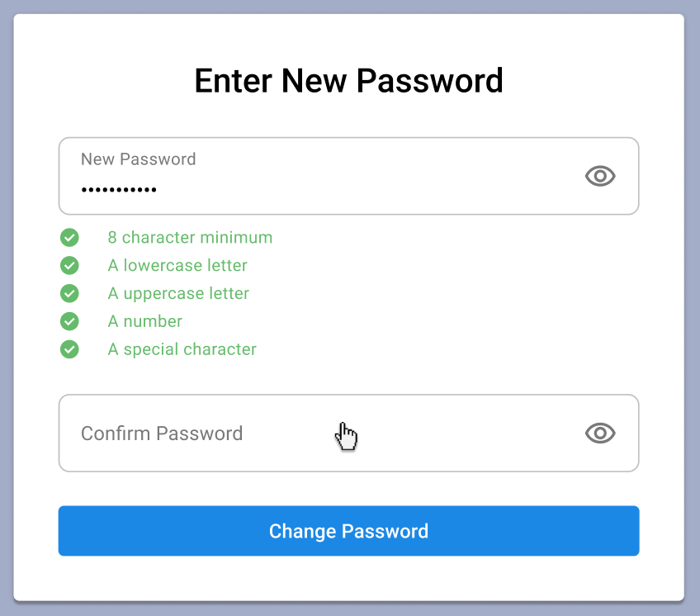Click the New Password floating field label
Image resolution: width=700 pixels, height=616 pixels.
tap(139, 159)
